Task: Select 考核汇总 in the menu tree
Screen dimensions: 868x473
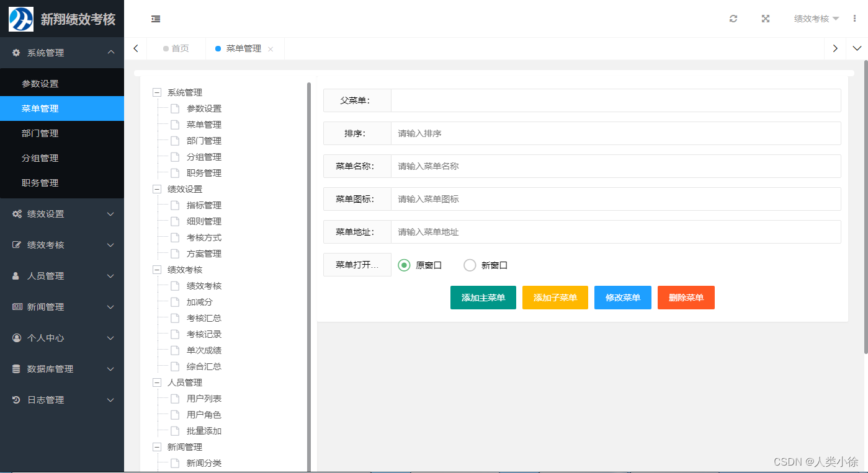Action: [204, 318]
